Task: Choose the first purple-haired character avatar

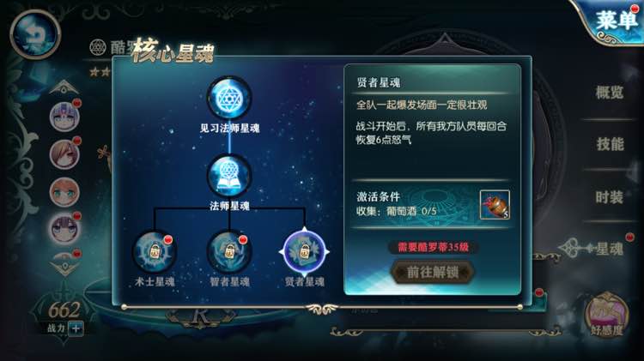Action: (64, 117)
